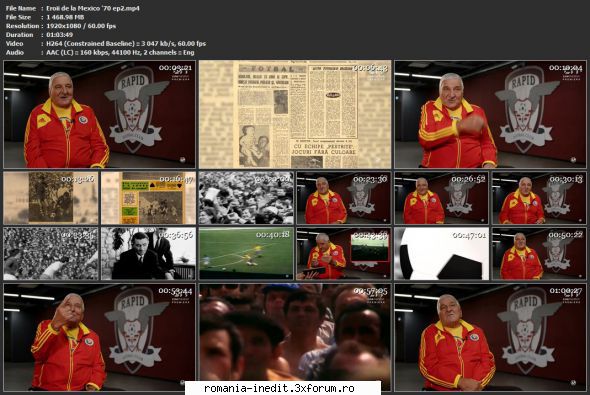The width and height of the screenshot is (590, 395).
Task: Select the sepia photo thumbnail stamped 00:13:26
Action: [x=51, y=198]
